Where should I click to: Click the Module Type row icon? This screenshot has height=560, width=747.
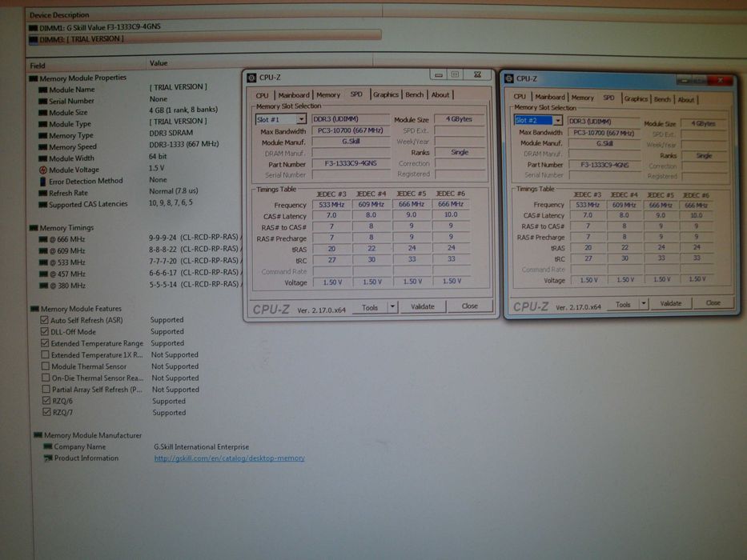[x=43, y=124]
